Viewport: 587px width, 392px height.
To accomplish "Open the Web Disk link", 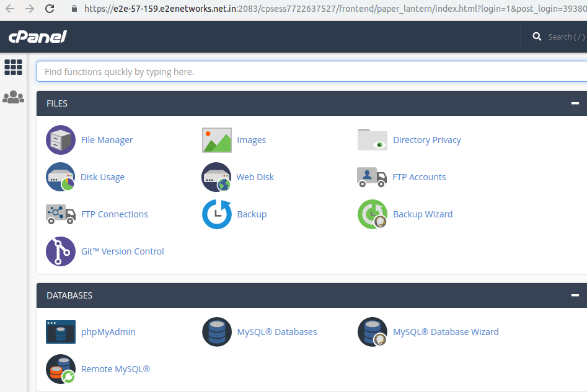I will pyautogui.click(x=255, y=177).
